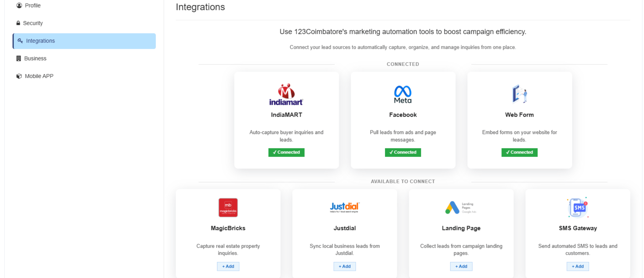Add the Landing Page integration
644x278 pixels.
pos(461,266)
